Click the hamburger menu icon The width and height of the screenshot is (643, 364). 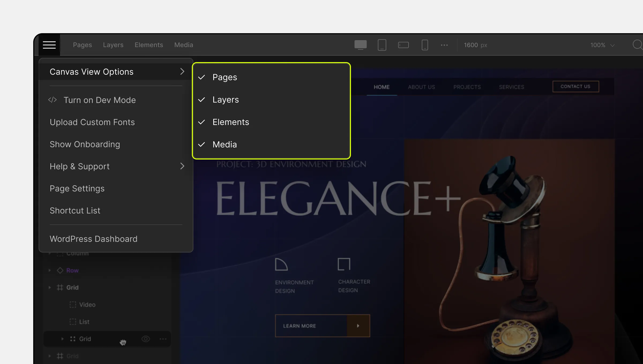coord(48,44)
